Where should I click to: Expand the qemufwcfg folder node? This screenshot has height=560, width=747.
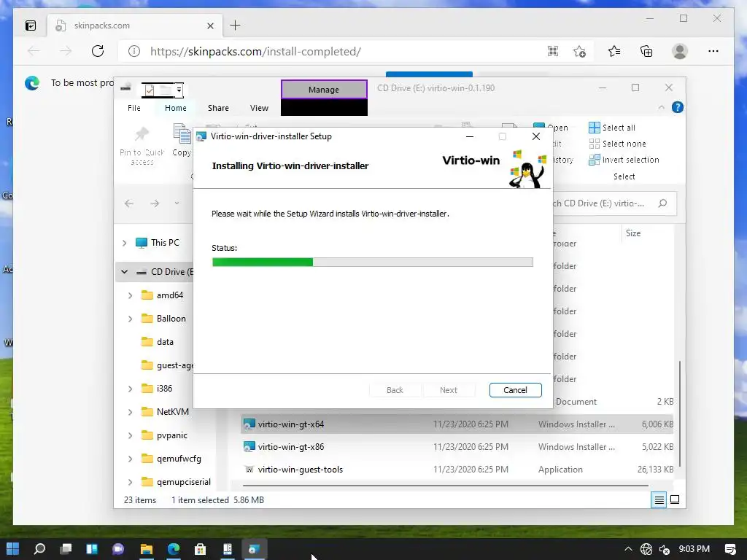[130, 459]
